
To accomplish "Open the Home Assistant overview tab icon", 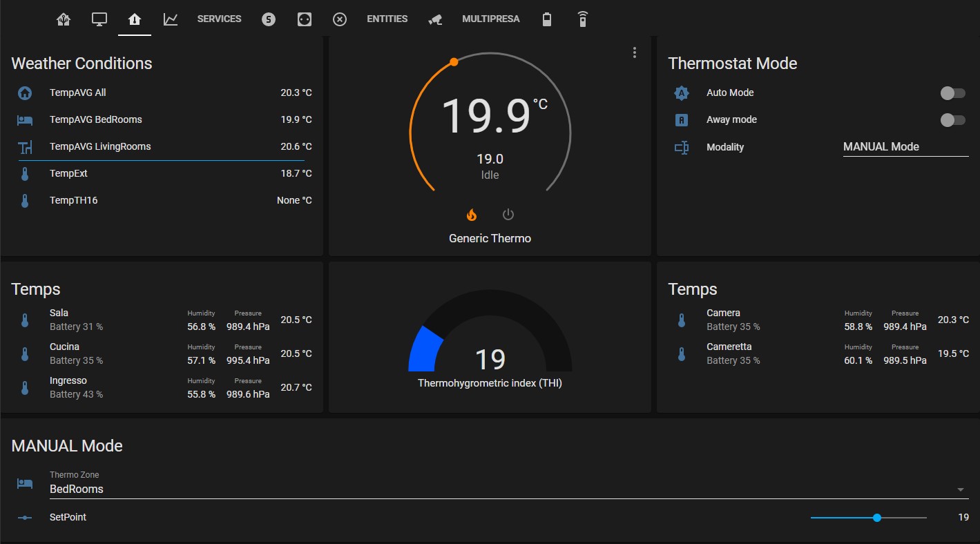I will [x=64, y=19].
